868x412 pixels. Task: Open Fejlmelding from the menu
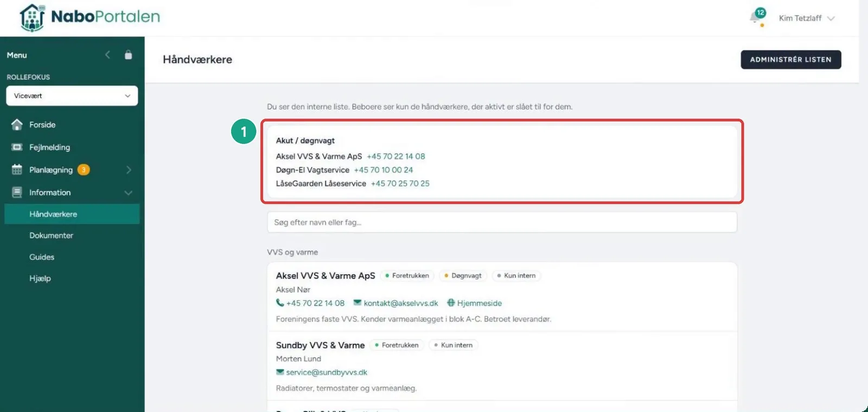point(49,147)
